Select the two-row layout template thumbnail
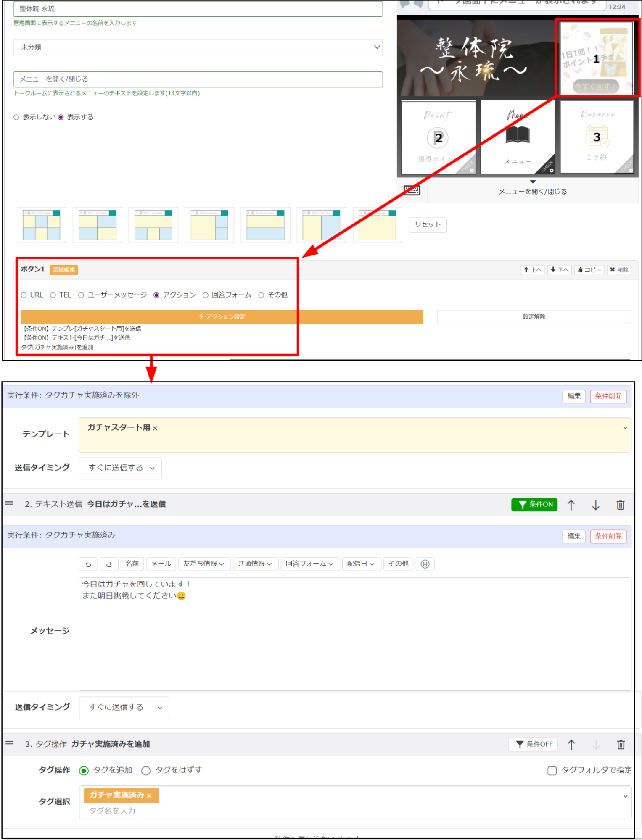 tap(266, 225)
